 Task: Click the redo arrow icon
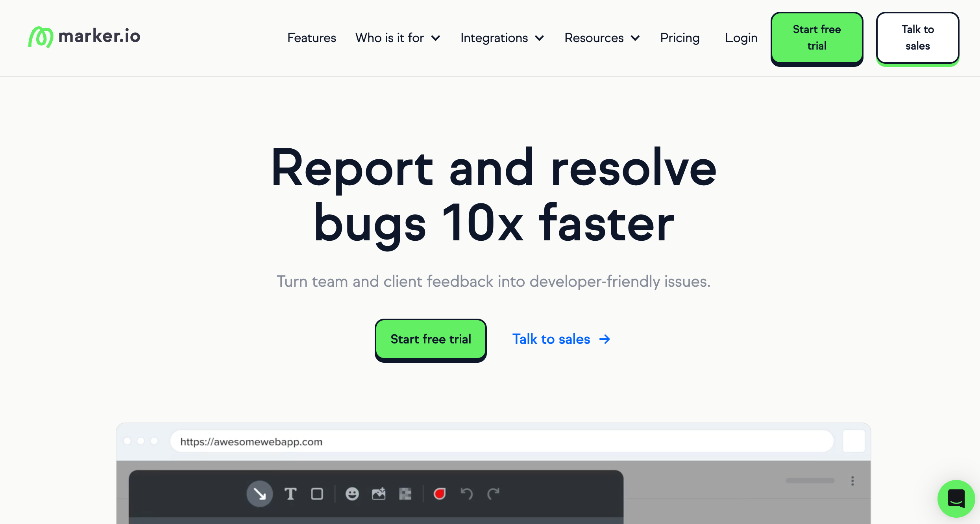click(493, 494)
